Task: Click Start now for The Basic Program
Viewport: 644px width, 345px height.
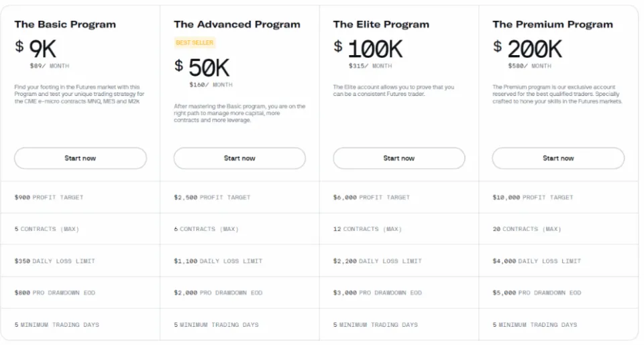Action: (x=80, y=158)
